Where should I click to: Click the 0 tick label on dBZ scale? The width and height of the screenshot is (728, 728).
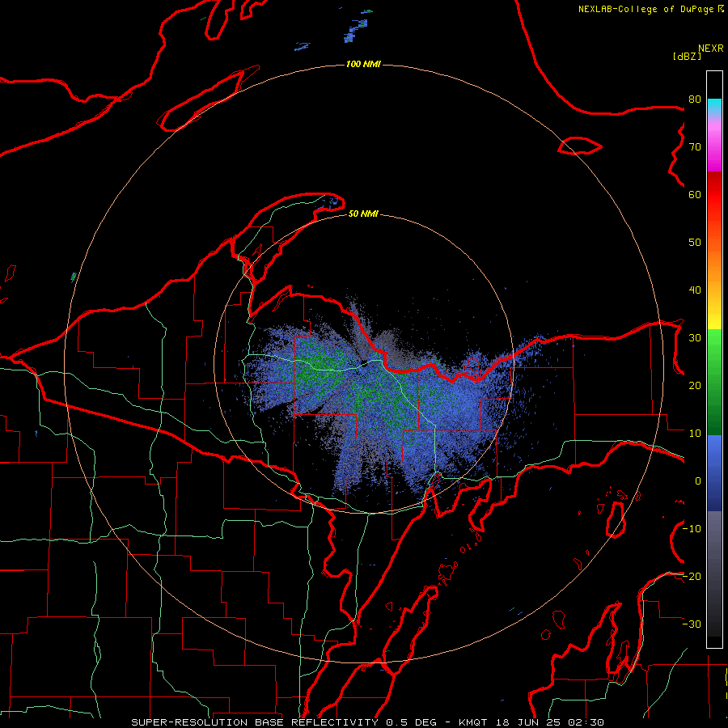(698, 481)
